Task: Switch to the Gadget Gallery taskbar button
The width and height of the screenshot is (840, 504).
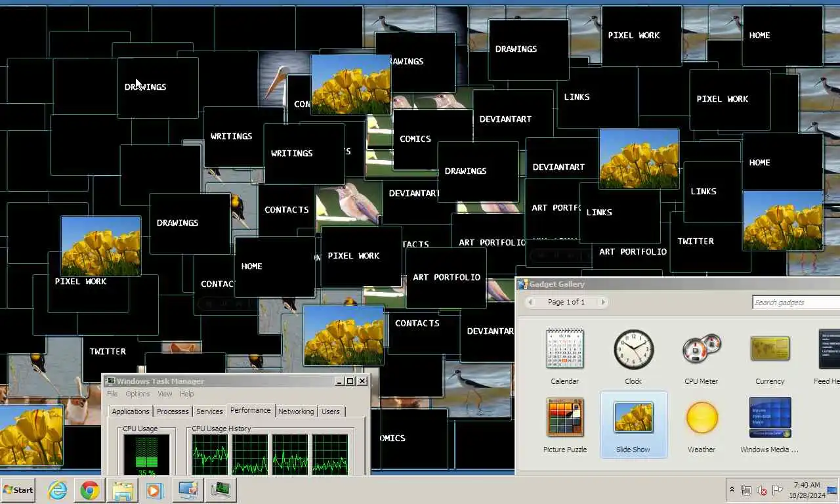Action: (188, 490)
